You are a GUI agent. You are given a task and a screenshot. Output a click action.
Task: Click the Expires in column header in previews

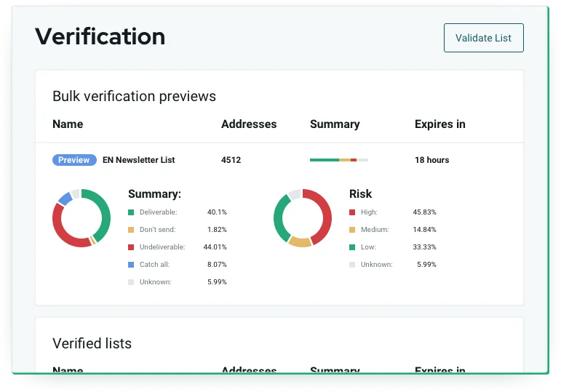click(x=440, y=124)
